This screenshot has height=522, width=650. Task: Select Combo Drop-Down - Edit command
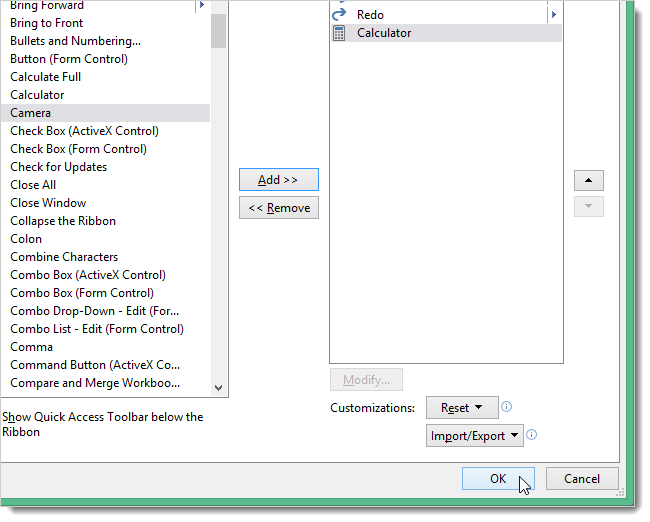coord(105,311)
